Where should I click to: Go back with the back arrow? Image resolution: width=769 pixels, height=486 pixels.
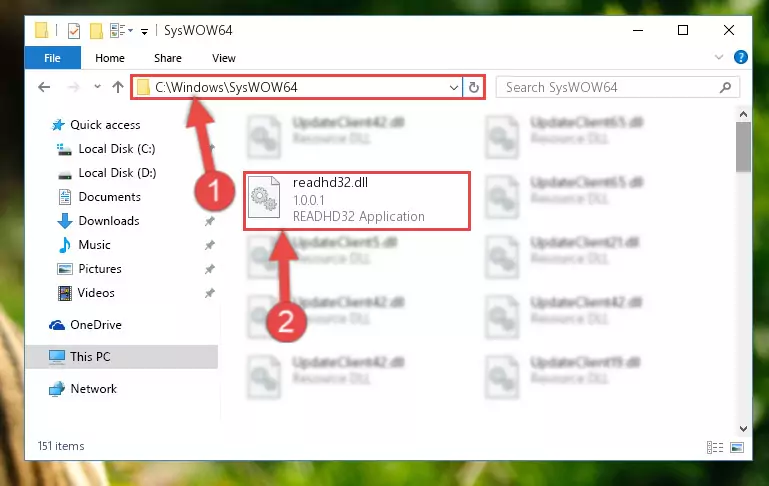[x=44, y=87]
